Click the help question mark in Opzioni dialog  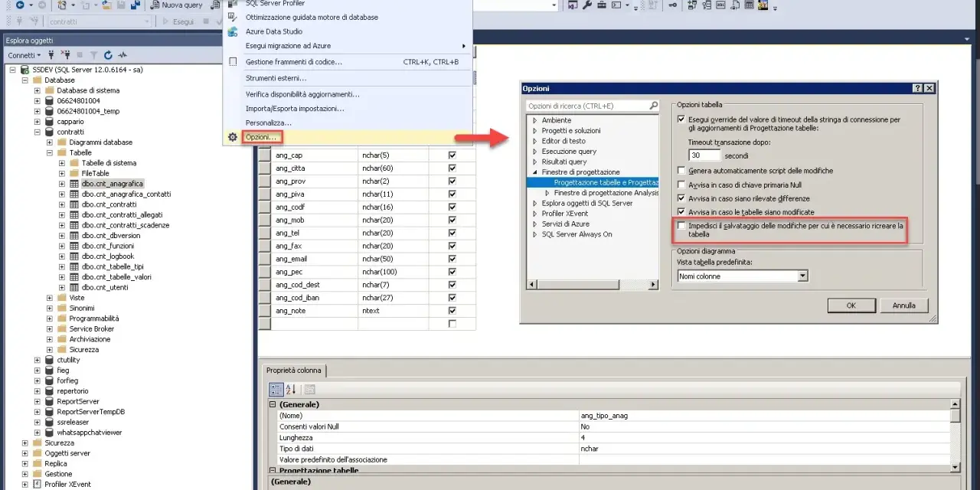point(917,88)
